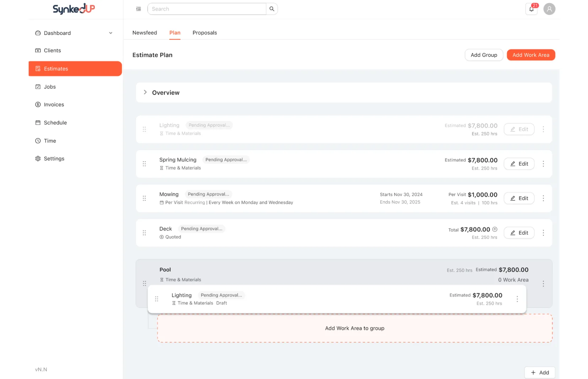
Task: Open more options for Spring Mulcing
Action: [543, 164]
